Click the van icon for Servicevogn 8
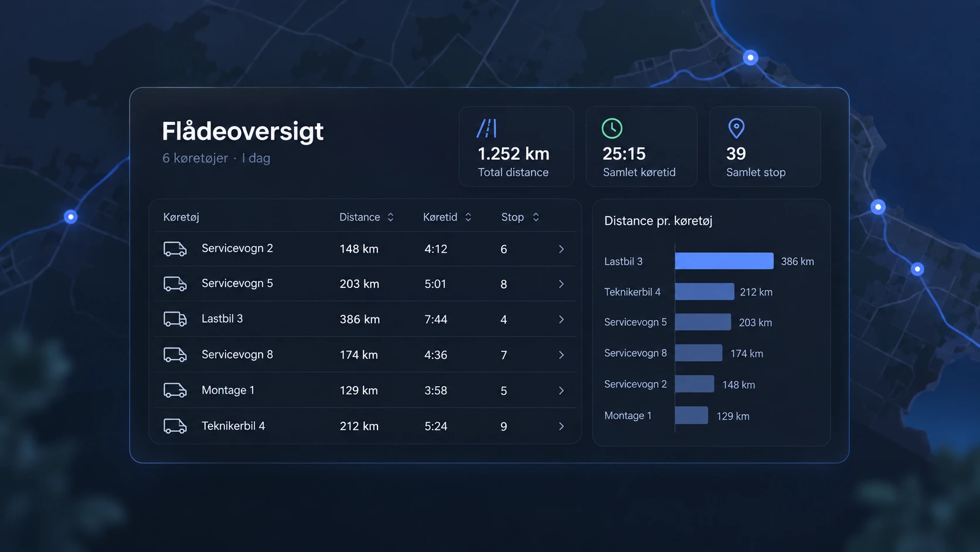This screenshot has height=552, width=980. 175,355
